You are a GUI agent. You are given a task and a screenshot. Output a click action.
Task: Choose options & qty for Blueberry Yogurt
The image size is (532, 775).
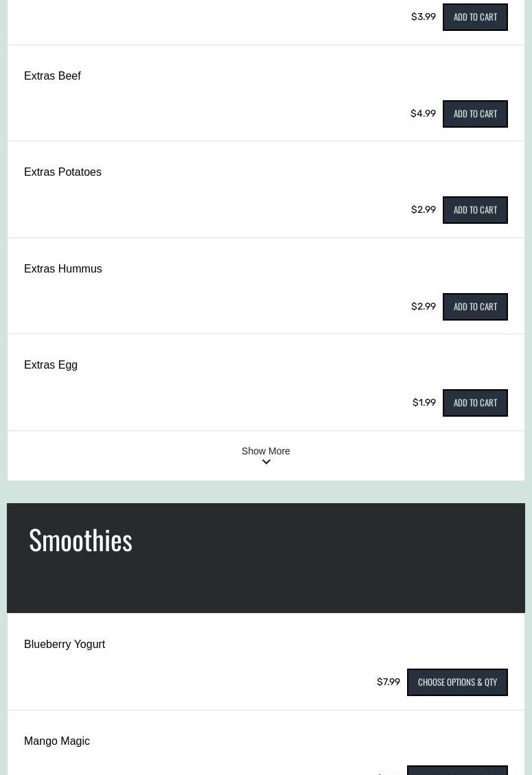(x=457, y=682)
